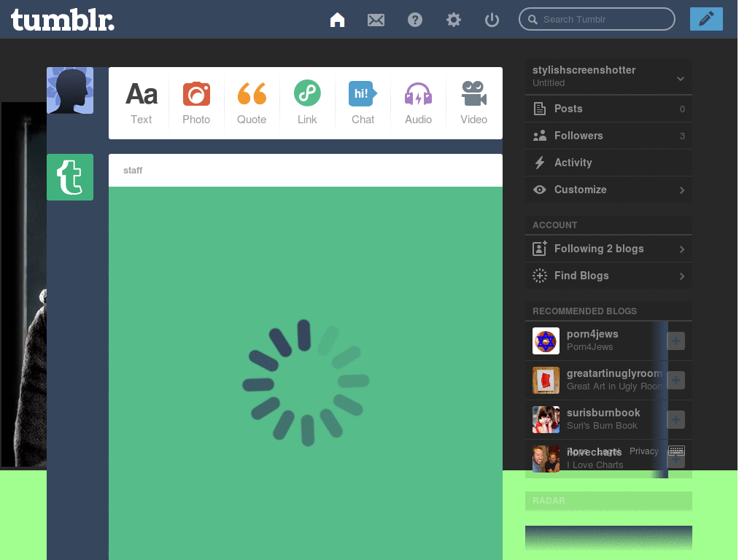Click the search magnifier icon
This screenshot has width=747, height=560.
pyautogui.click(x=533, y=20)
